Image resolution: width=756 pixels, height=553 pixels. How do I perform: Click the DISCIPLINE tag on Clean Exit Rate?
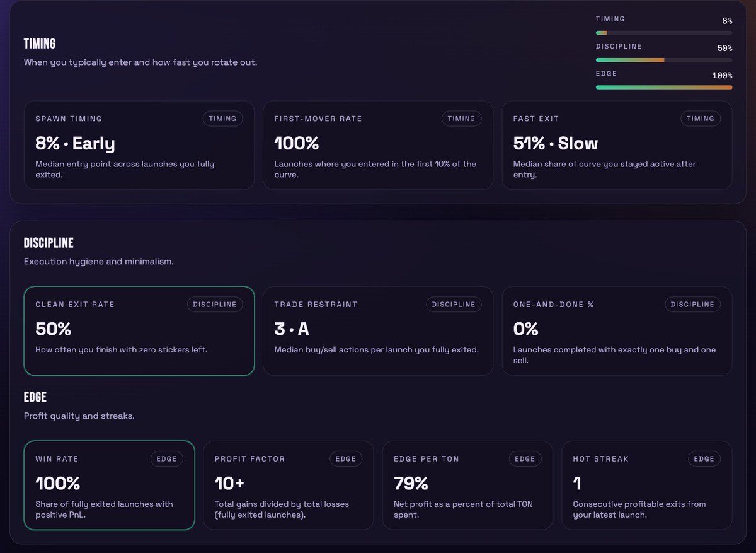click(215, 305)
